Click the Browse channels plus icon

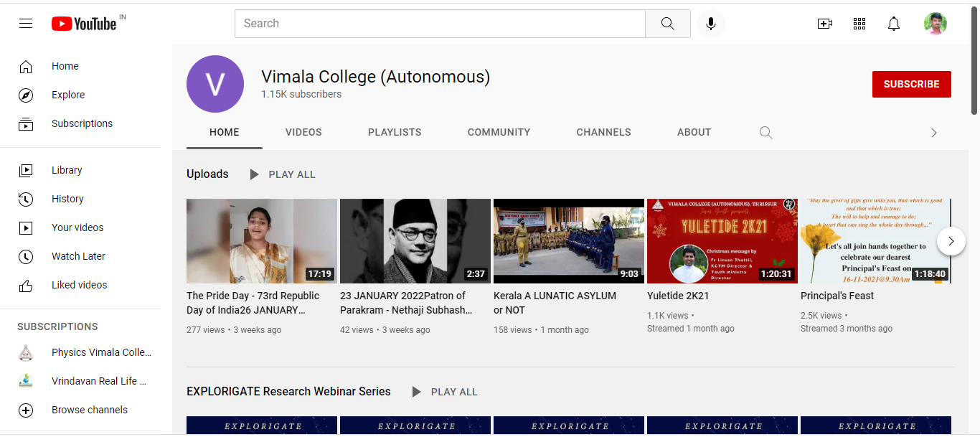[26, 410]
